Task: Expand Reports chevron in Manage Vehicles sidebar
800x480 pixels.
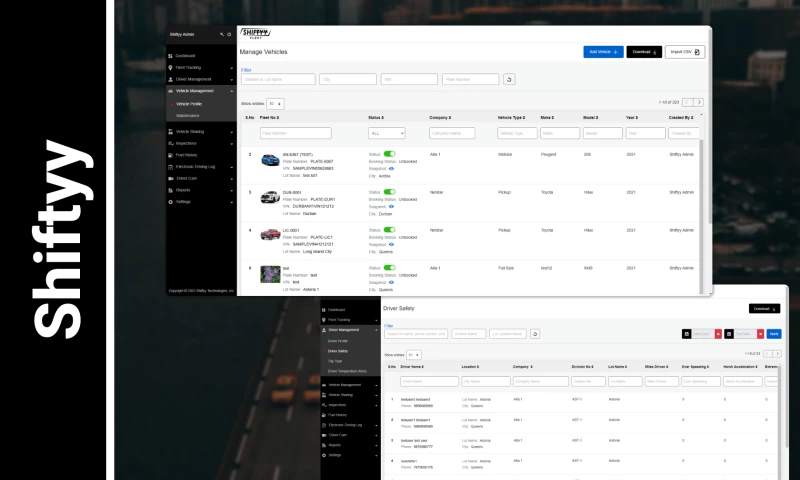Action: (232, 191)
